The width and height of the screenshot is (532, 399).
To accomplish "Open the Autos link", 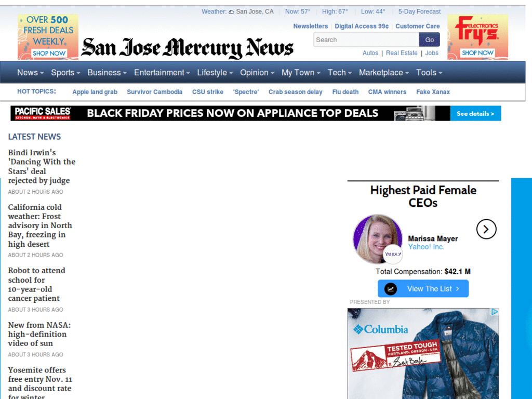I will (370, 53).
